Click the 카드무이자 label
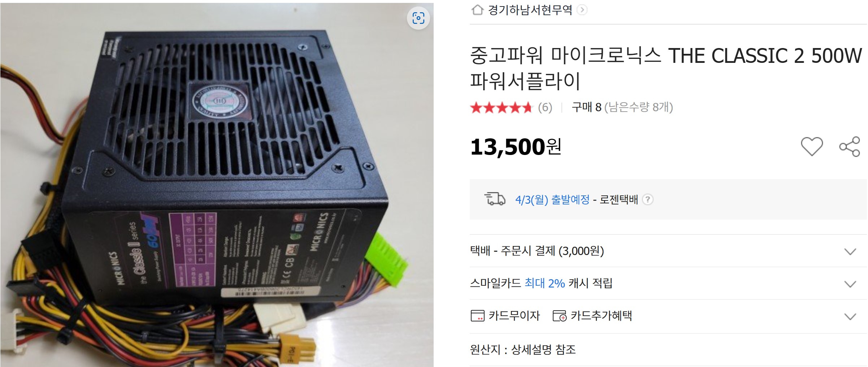 514,316
